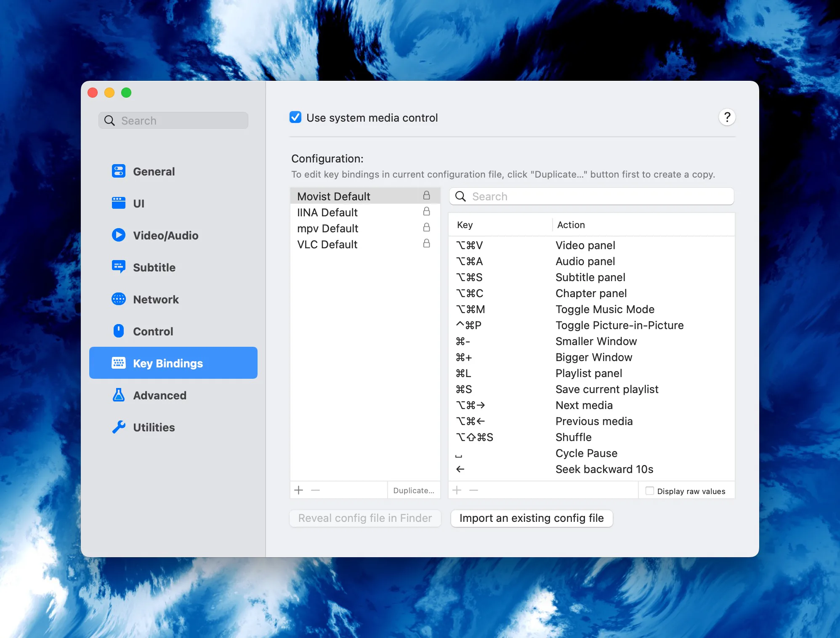Viewport: 840px width, 638px height.
Task: Open the Advanced flask icon pane
Action: (119, 395)
